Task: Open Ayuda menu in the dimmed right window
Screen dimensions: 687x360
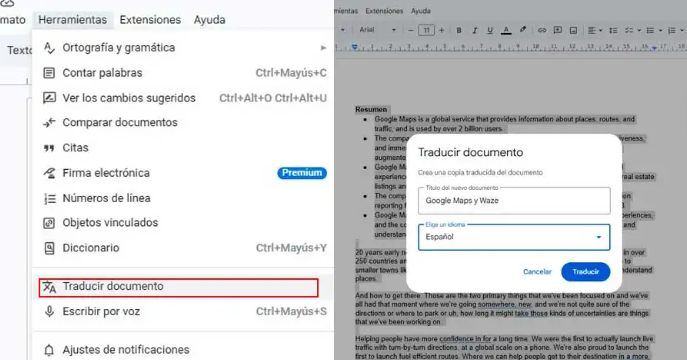Action: (x=421, y=11)
